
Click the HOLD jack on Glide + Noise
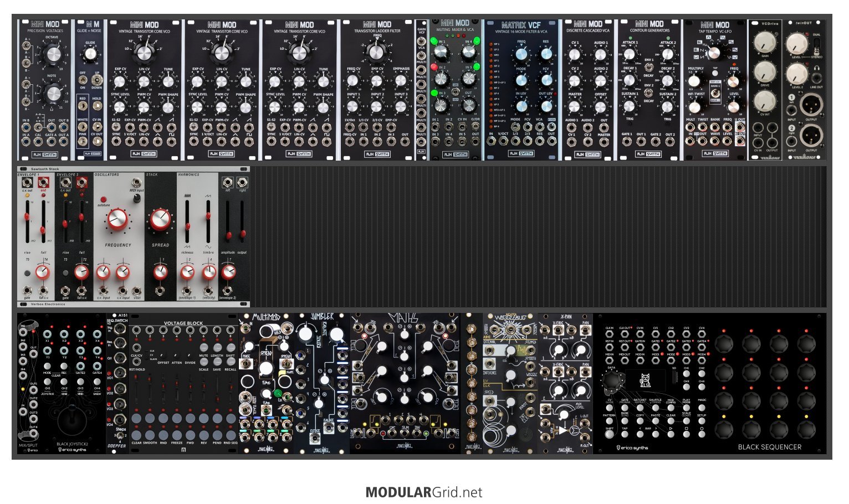point(96,106)
